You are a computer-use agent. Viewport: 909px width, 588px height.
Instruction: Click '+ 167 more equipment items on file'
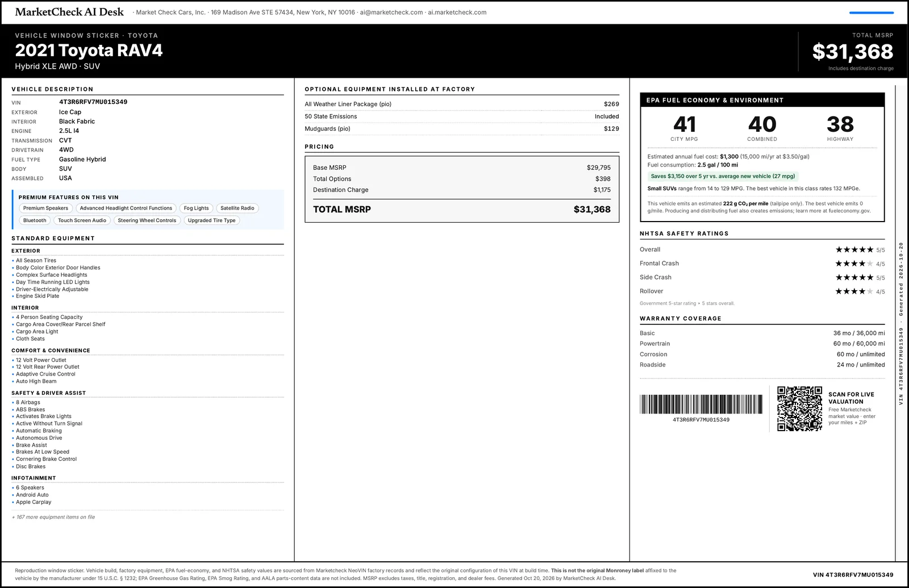pyautogui.click(x=53, y=517)
